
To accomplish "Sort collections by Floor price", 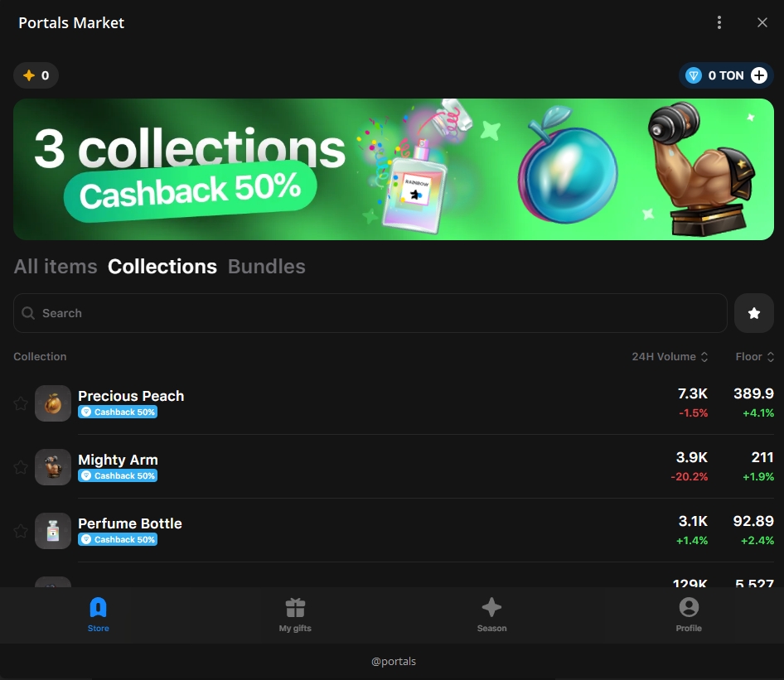I will (754, 357).
